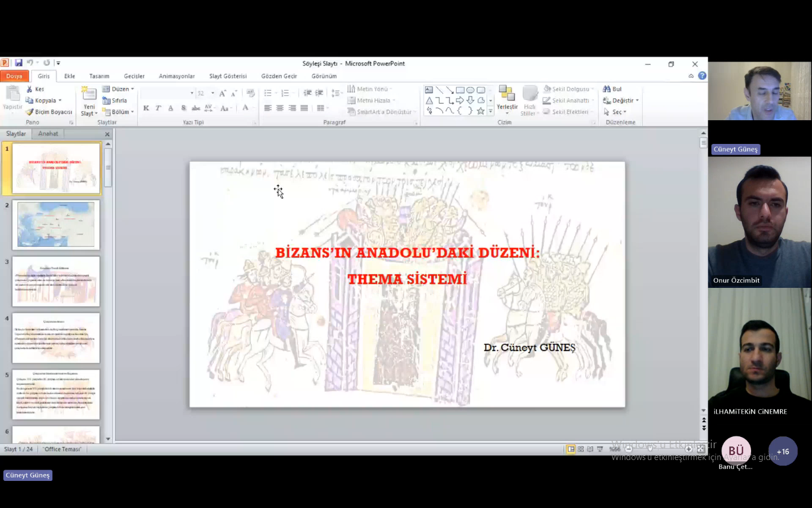This screenshot has height=508, width=812.
Task: Open the PowerPoint help question mark icon
Action: click(x=702, y=76)
